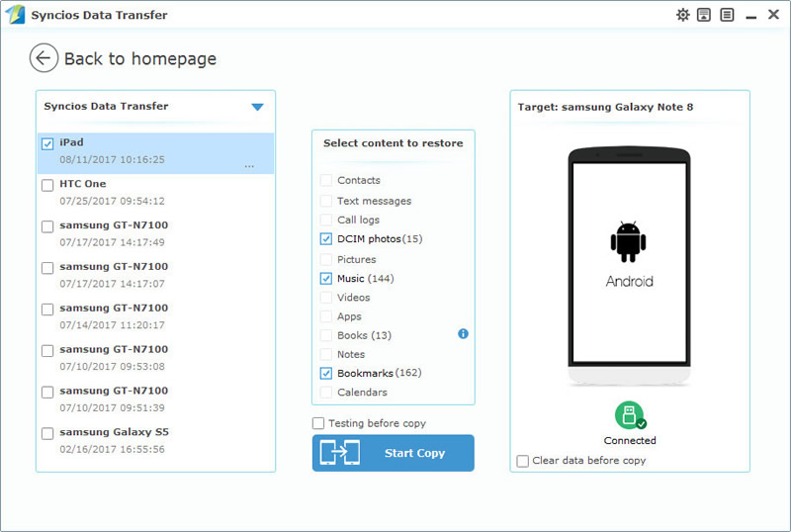Check the Apps checkbox

click(326, 316)
